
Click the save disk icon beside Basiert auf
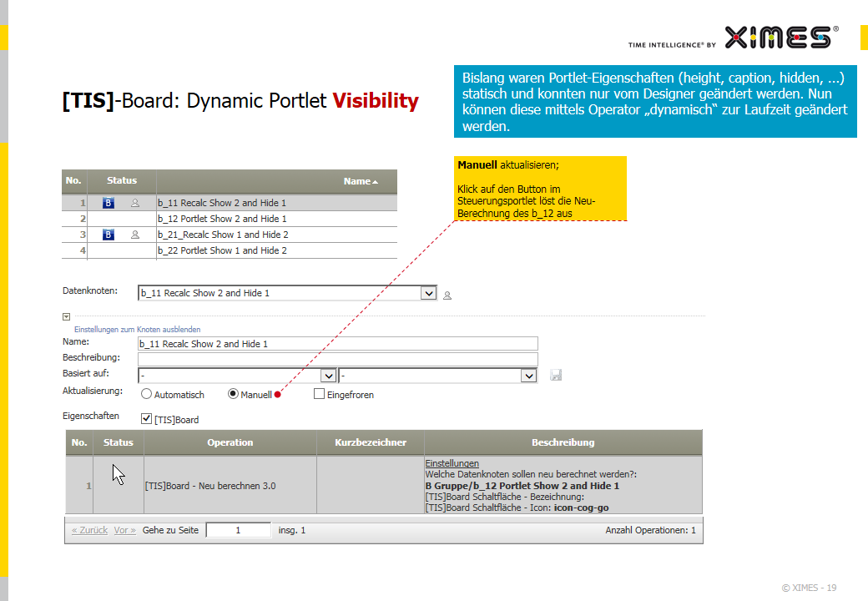pos(556,376)
